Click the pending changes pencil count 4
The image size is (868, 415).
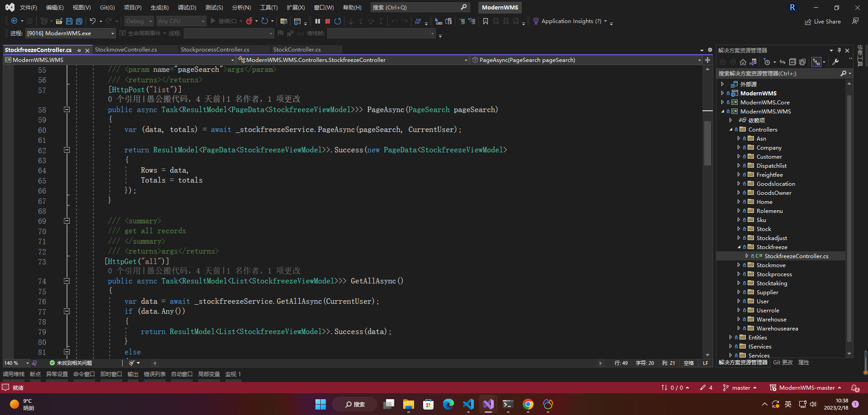[706, 388]
